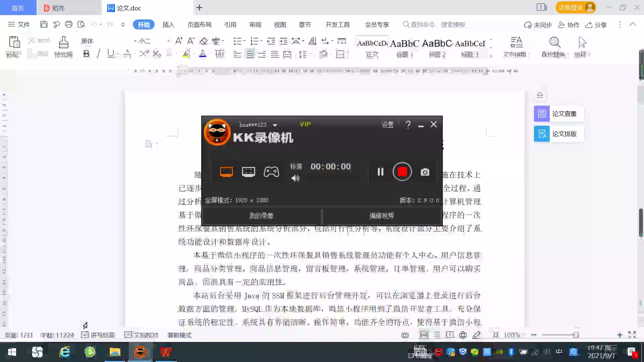
Task: Click the text highlight color swatch
Action: 186,54
